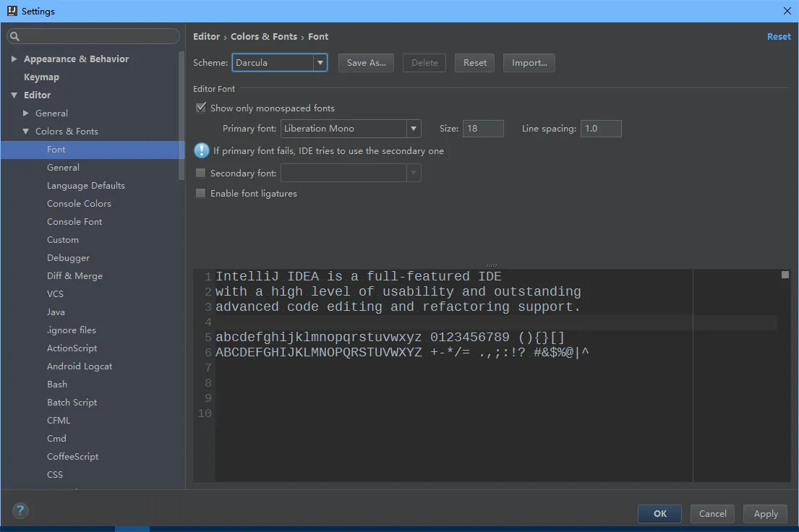Image resolution: width=799 pixels, height=532 pixels.
Task: Open the Primary font dropdown
Action: (414, 129)
